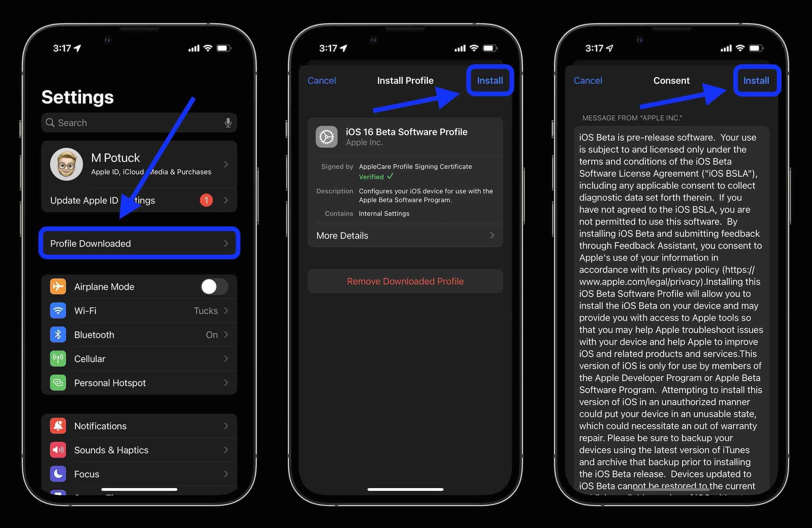Open the Cancel option on Consent screen
This screenshot has width=812, height=528.
[x=588, y=80]
